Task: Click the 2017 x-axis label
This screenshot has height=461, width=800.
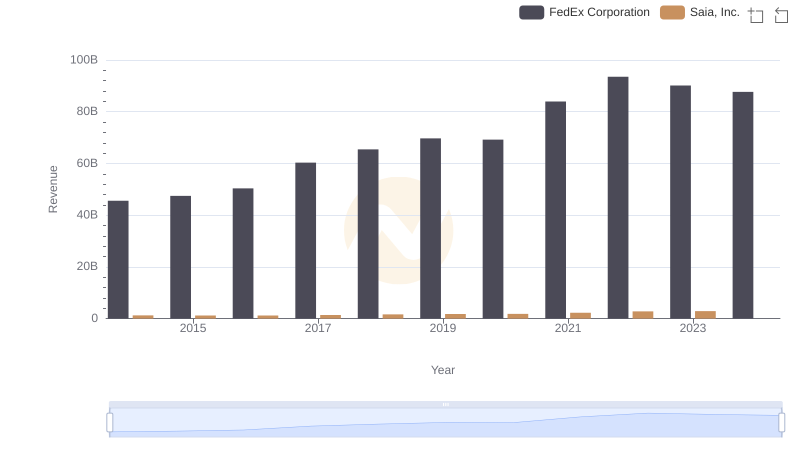Action: tap(318, 328)
